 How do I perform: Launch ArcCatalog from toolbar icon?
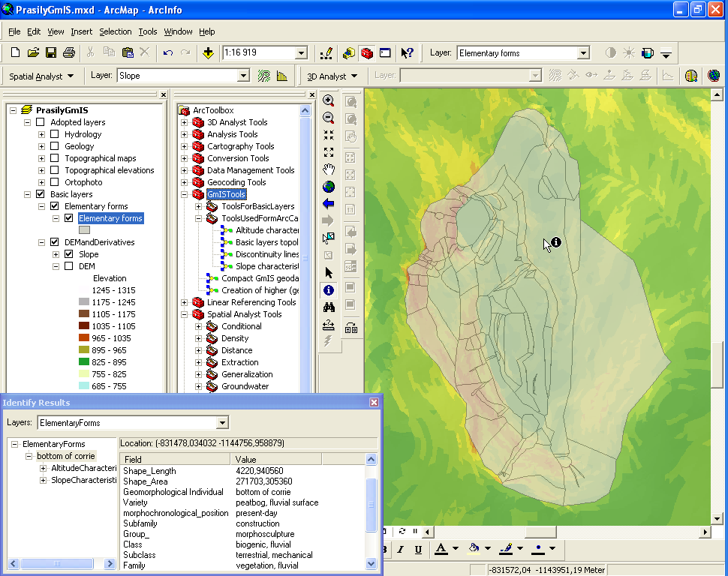point(349,53)
